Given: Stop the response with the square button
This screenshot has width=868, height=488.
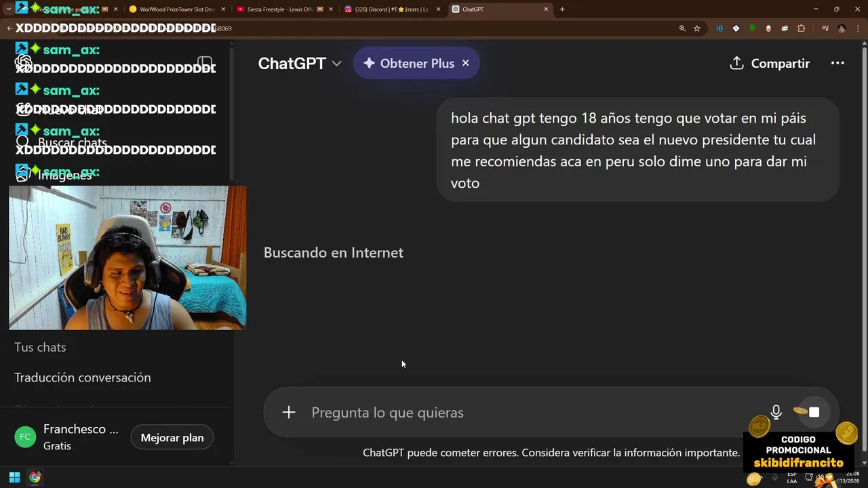Looking at the screenshot, I should pos(814,412).
